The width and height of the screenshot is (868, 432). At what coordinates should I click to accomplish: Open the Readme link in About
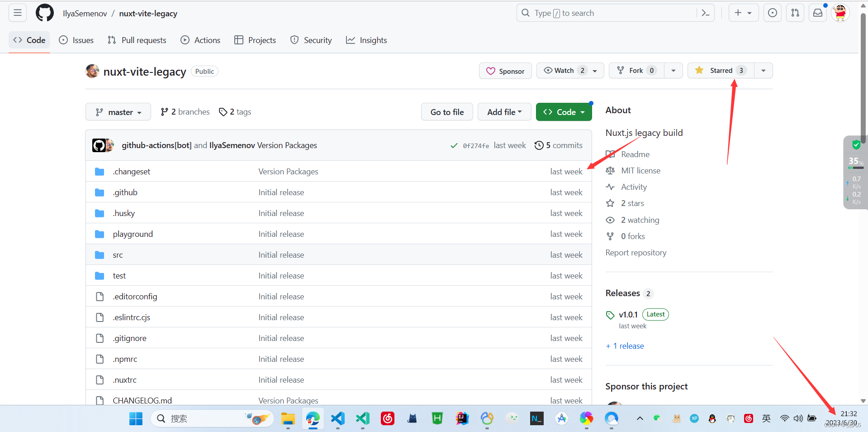click(x=628, y=154)
